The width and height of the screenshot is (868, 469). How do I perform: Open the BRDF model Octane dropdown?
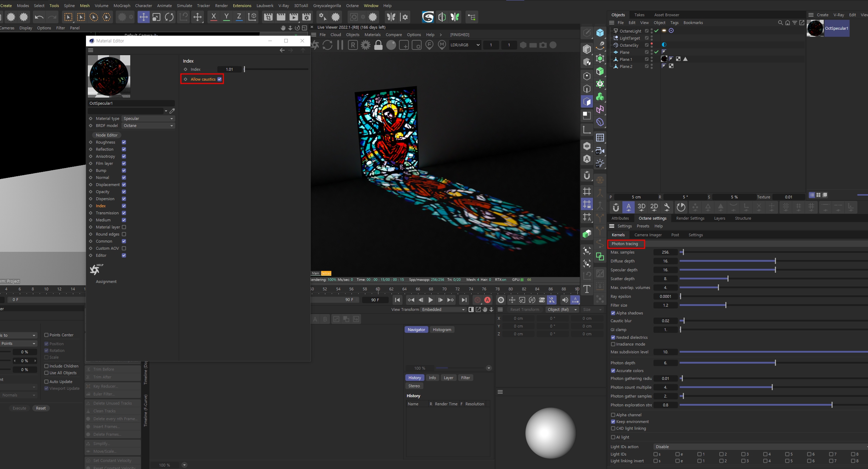click(148, 126)
